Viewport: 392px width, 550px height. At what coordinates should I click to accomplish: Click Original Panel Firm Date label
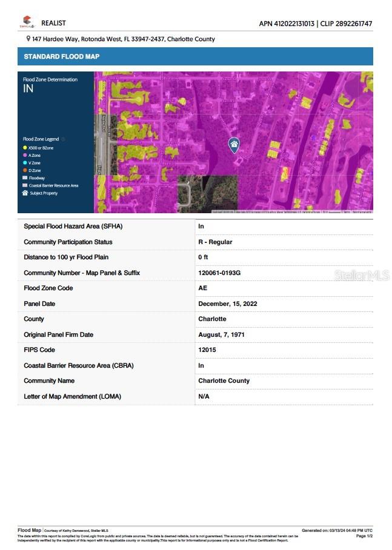[59, 334]
